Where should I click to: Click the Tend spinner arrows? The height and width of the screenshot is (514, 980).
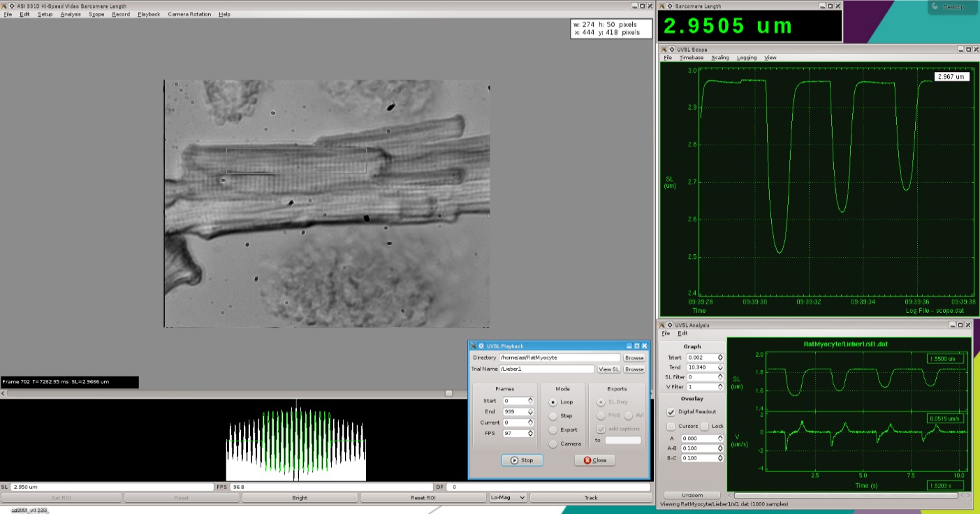click(721, 367)
